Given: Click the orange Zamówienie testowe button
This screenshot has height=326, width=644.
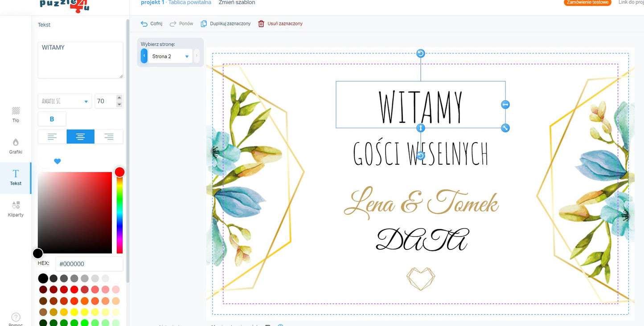Looking at the screenshot, I should pos(587,2).
